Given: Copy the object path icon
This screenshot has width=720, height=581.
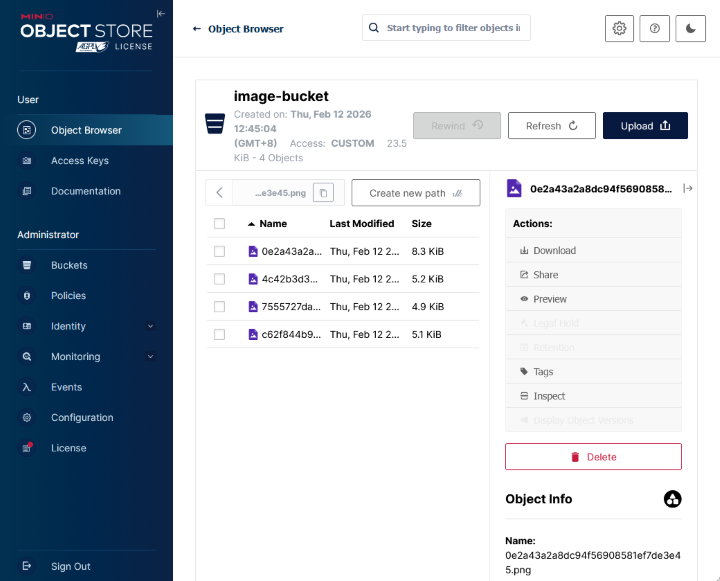Looking at the screenshot, I should [323, 193].
